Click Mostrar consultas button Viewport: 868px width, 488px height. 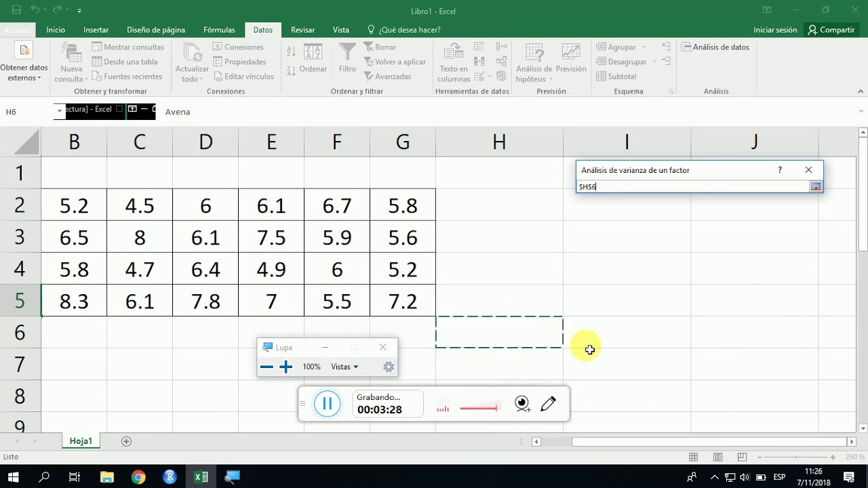point(128,47)
